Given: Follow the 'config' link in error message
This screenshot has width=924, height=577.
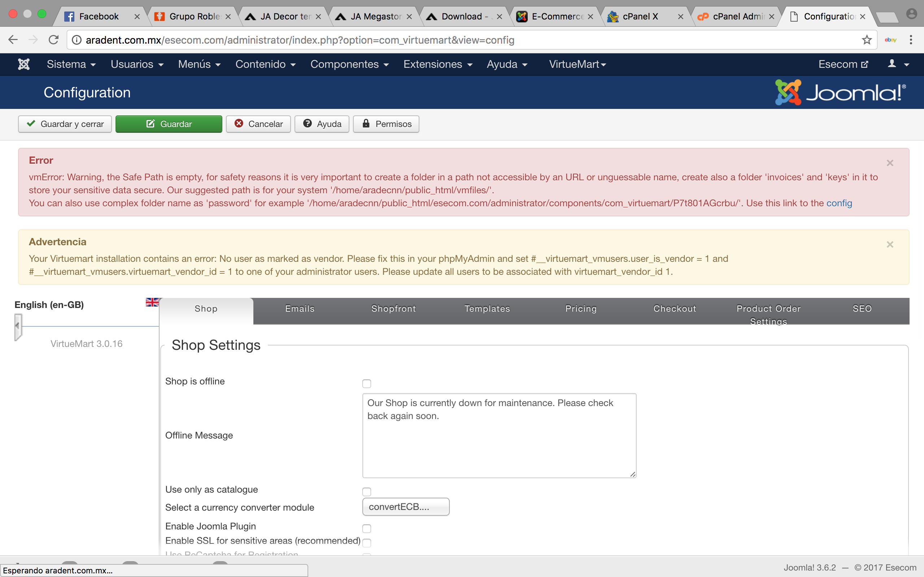Looking at the screenshot, I should [839, 203].
